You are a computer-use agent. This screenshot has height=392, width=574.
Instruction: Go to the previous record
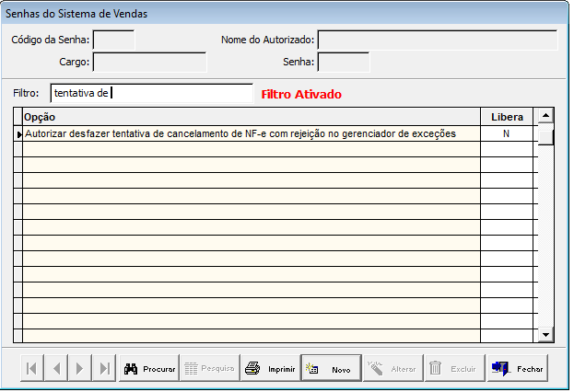(56, 368)
